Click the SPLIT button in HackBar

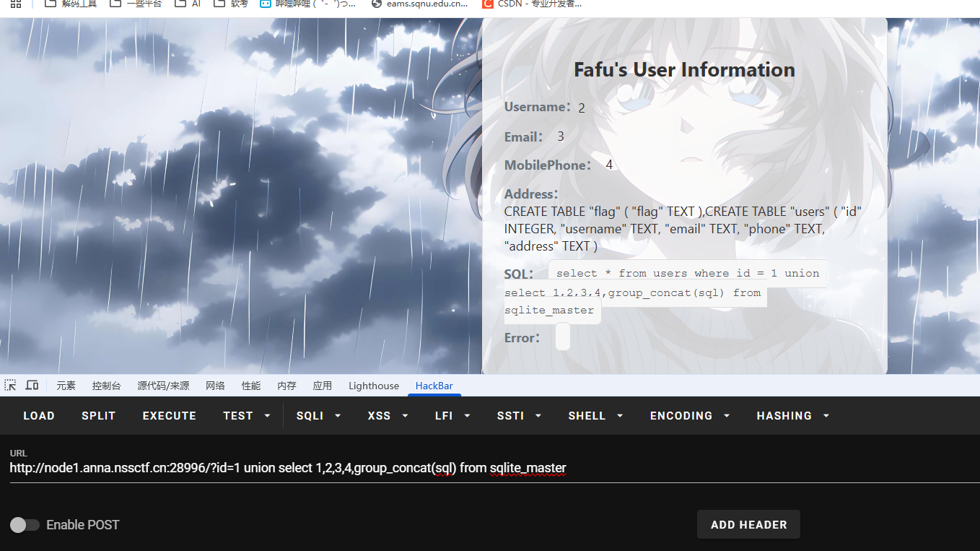pos(99,416)
